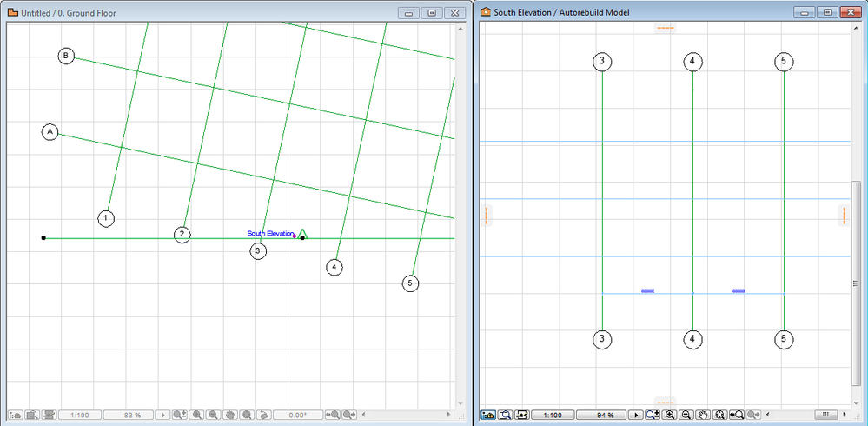Screen dimensions: 868x426
Task: Click Next Zoom icon in South Elevation window
Action: point(753,415)
